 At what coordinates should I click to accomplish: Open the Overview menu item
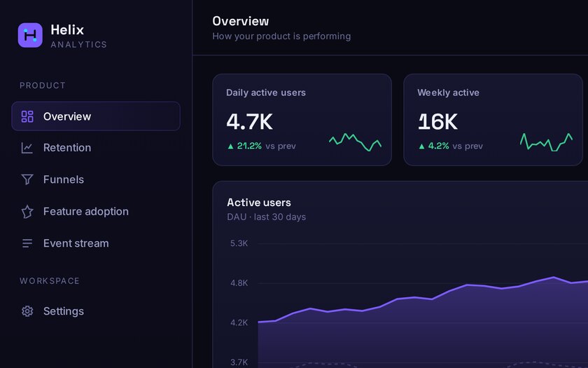click(96, 116)
